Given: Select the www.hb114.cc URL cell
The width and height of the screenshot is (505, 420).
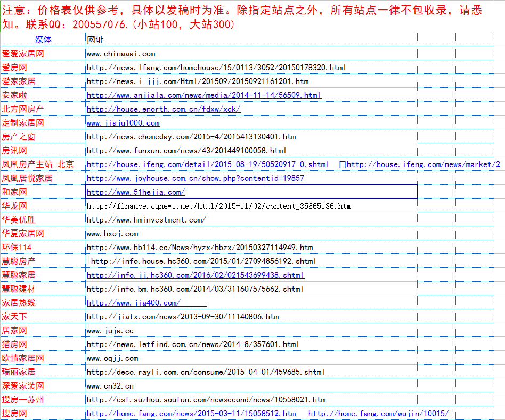Looking at the screenshot, I should click(x=251, y=247).
